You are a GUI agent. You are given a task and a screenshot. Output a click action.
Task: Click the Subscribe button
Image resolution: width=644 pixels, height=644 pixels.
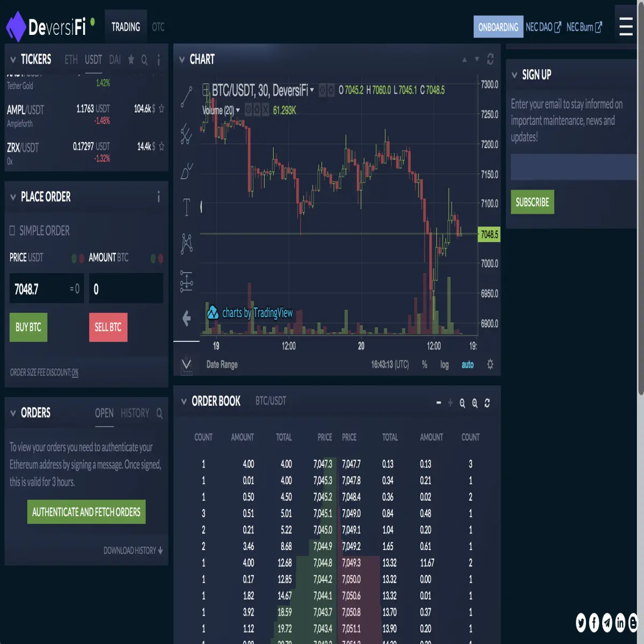(x=532, y=202)
